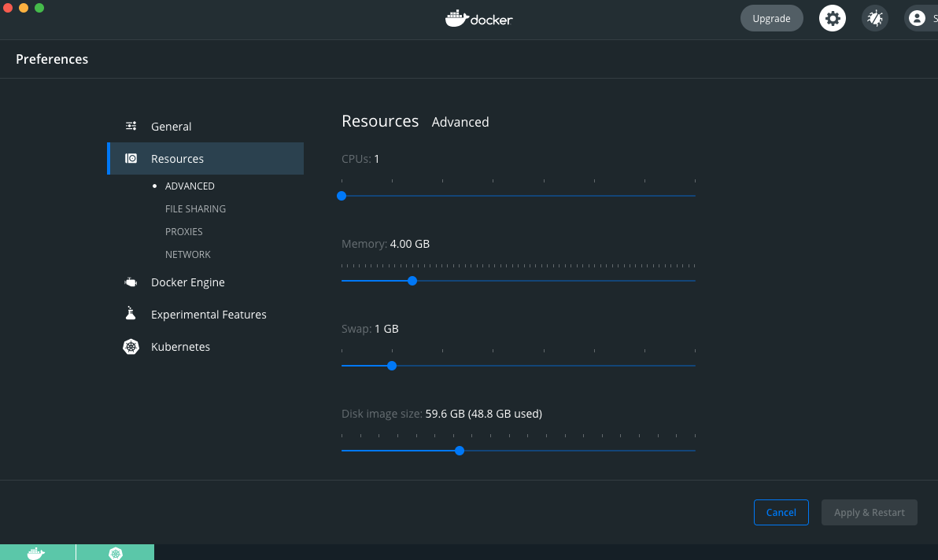Select the ADVANCED sub-item under Resources
The height and width of the screenshot is (560, 938).
click(x=190, y=186)
